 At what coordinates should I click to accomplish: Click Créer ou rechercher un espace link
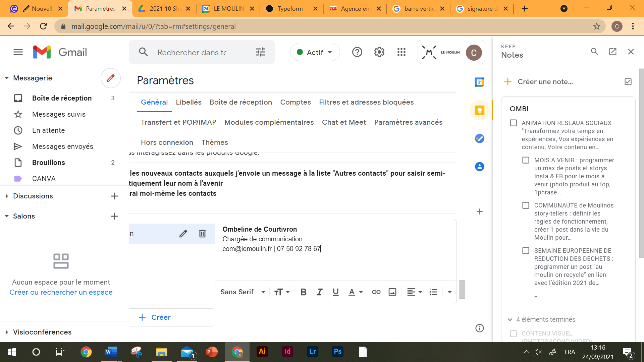pos(61,292)
